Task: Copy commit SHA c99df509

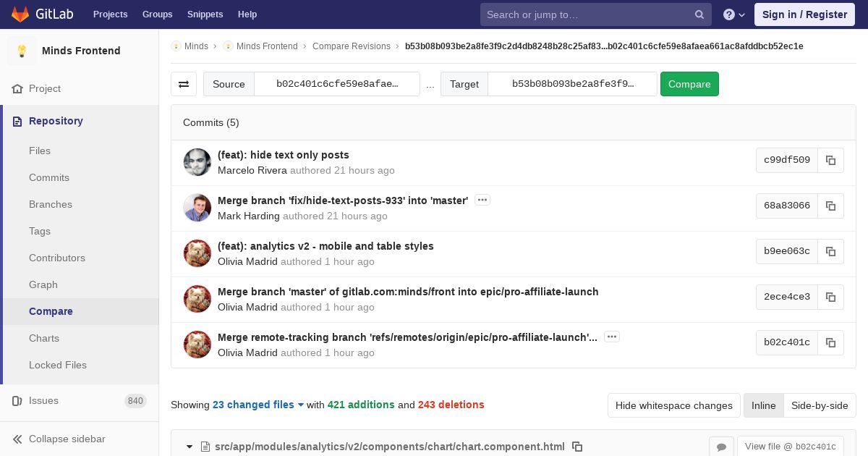Action: [x=830, y=160]
